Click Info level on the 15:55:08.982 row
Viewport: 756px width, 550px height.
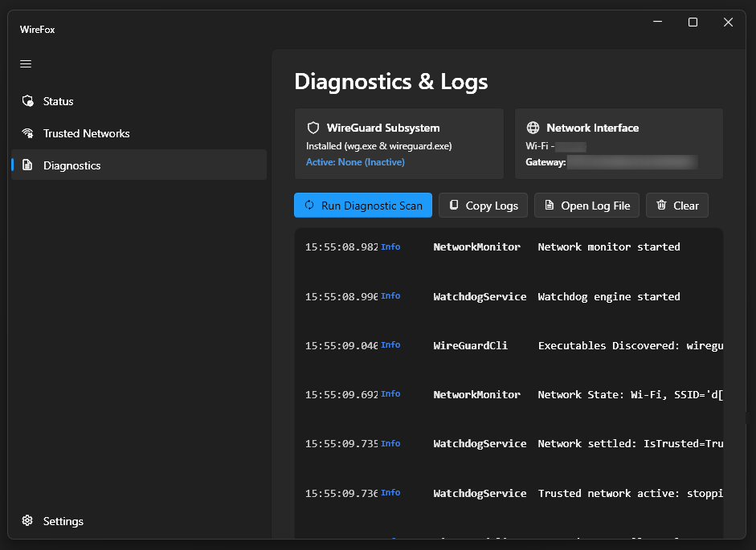(x=390, y=246)
